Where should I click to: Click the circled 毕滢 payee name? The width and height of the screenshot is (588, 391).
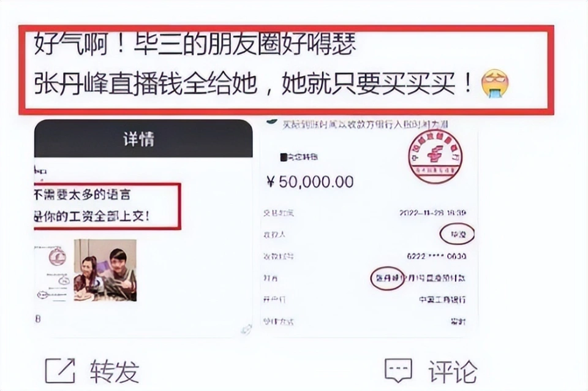(x=457, y=234)
